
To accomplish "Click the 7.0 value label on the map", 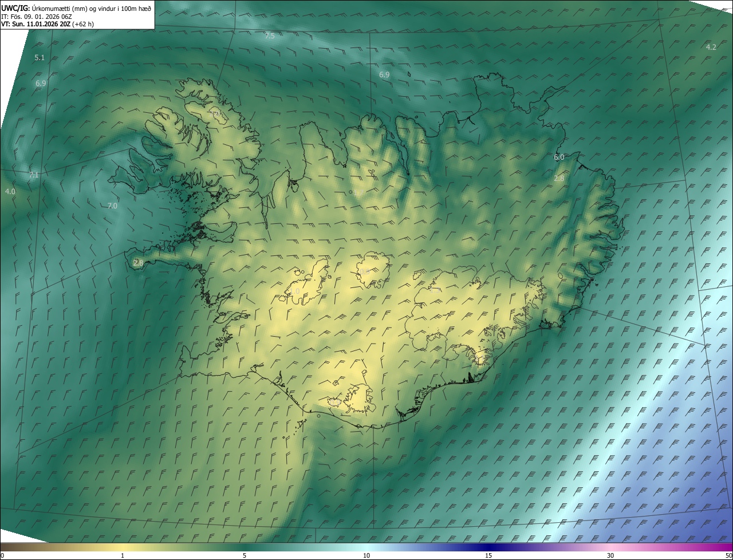I will [x=112, y=206].
